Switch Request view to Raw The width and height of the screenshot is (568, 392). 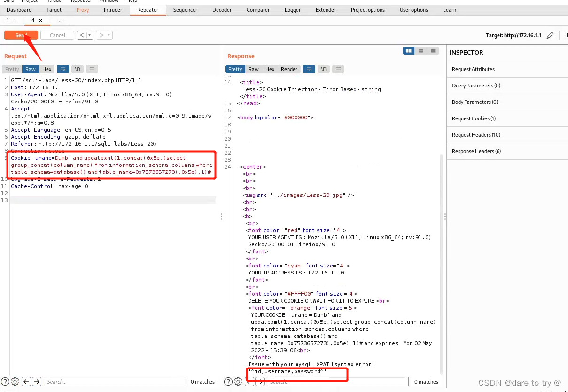click(31, 69)
